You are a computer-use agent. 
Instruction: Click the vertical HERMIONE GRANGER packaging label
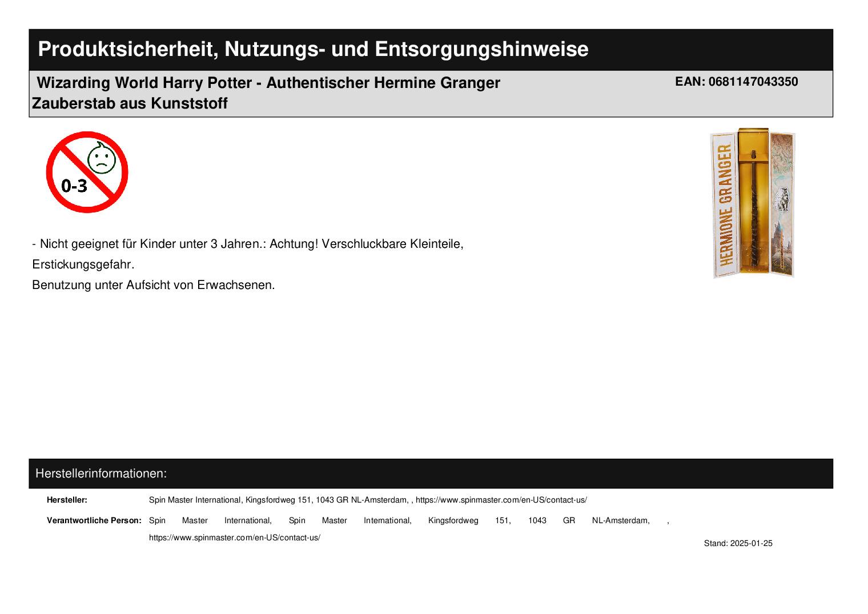coord(725,204)
